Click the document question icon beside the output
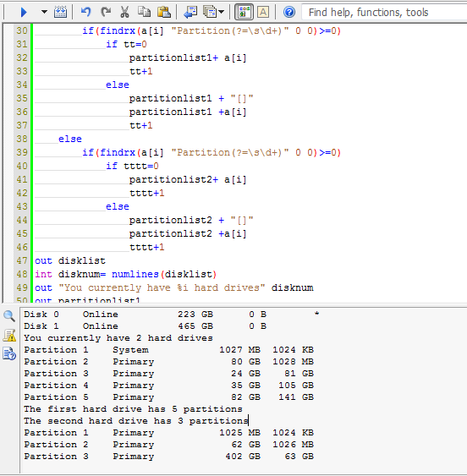The image size is (467, 476). point(9,353)
